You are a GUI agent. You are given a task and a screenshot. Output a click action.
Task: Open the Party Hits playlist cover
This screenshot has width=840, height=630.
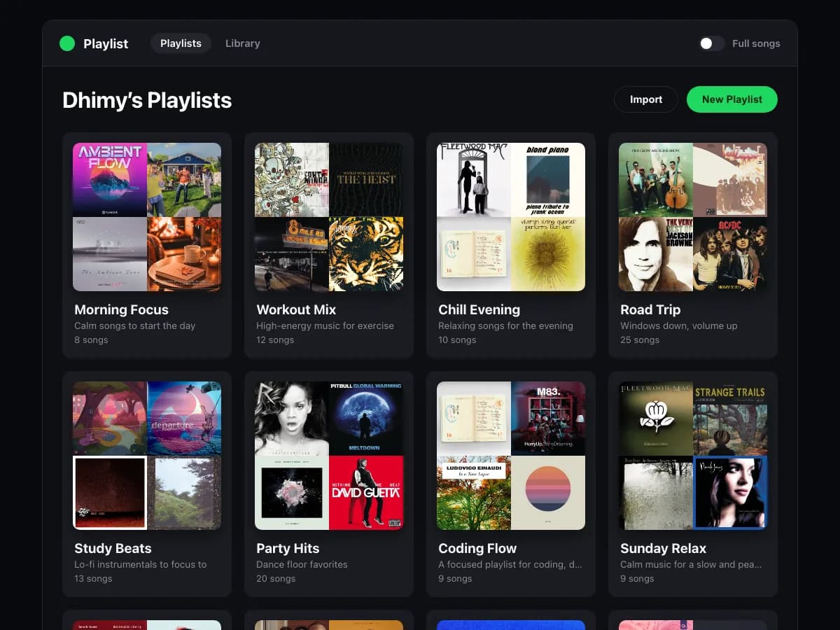coord(329,456)
